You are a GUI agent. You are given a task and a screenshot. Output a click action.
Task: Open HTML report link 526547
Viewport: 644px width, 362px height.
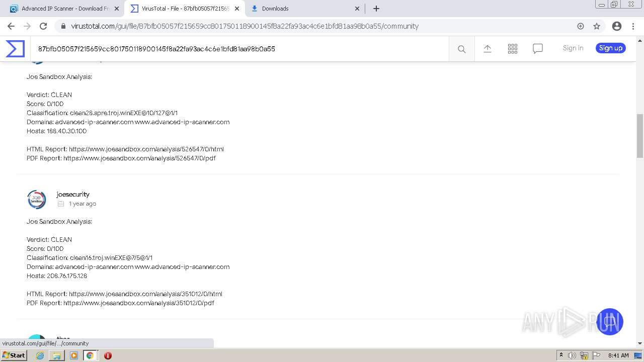coord(146,149)
